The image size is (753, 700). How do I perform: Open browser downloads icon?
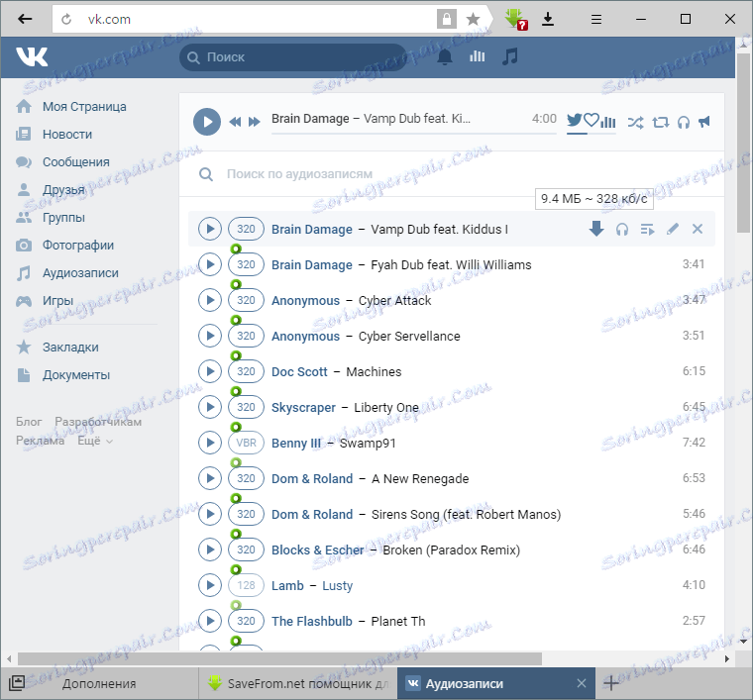pos(548,19)
